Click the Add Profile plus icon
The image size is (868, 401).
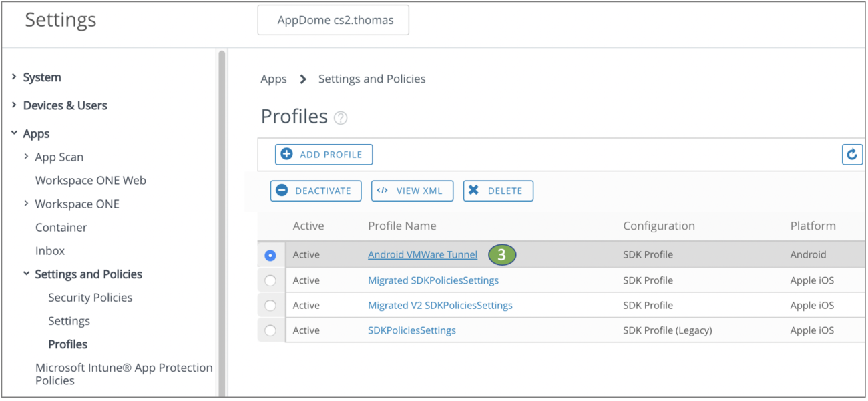[286, 154]
